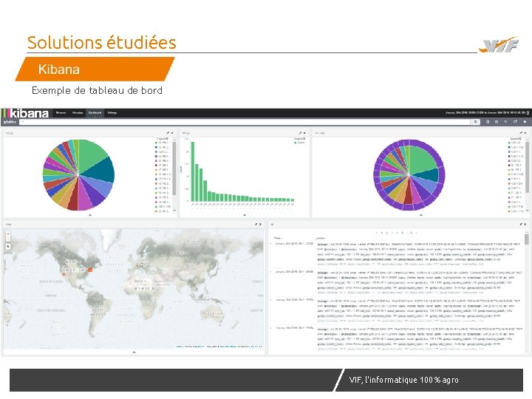Click the tallest bar in the bar chart
Viewport: 532px width, 399px height.
pos(193,171)
